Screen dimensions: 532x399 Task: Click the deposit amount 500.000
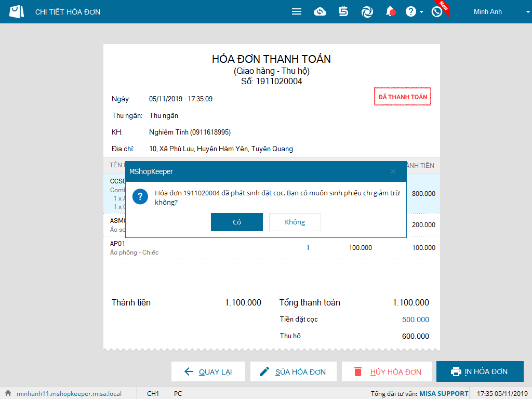tap(415, 320)
